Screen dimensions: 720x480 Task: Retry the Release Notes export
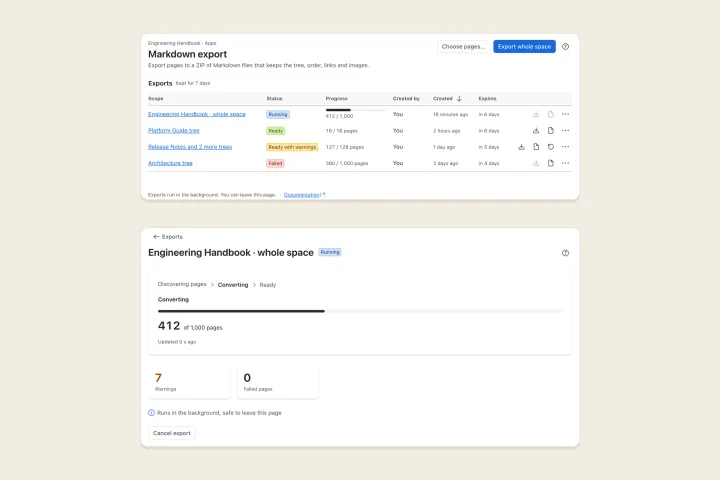pyautogui.click(x=551, y=147)
